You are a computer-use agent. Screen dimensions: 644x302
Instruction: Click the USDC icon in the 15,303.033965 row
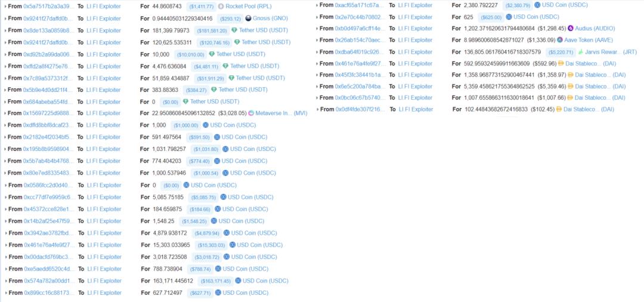[x=233, y=245]
